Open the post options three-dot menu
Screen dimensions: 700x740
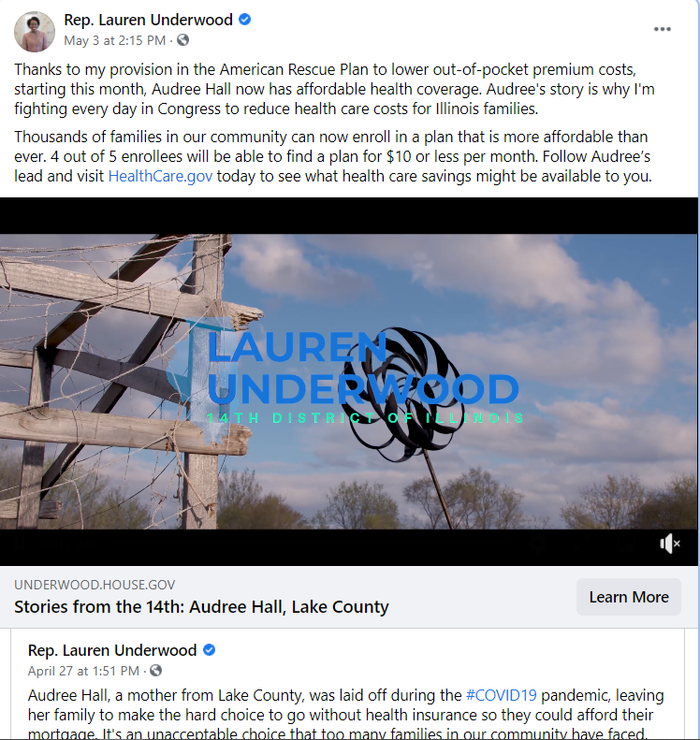click(663, 29)
